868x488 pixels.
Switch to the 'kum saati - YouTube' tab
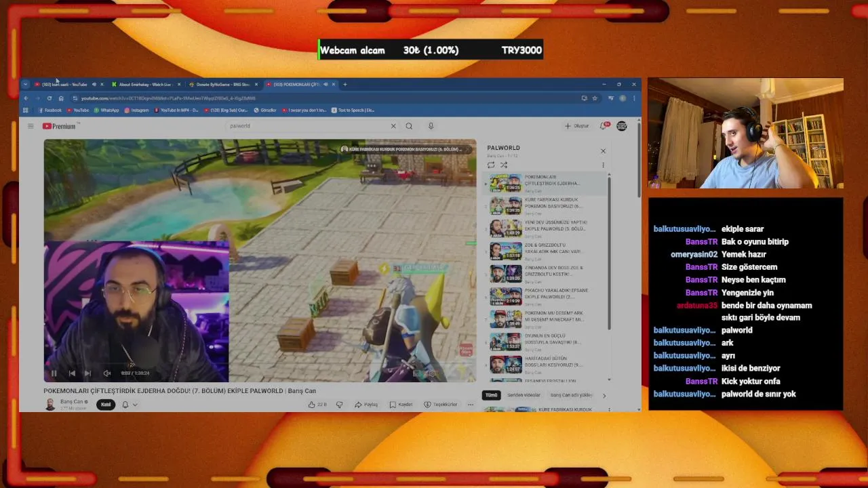pyautogui.click(x=64, y=85)
